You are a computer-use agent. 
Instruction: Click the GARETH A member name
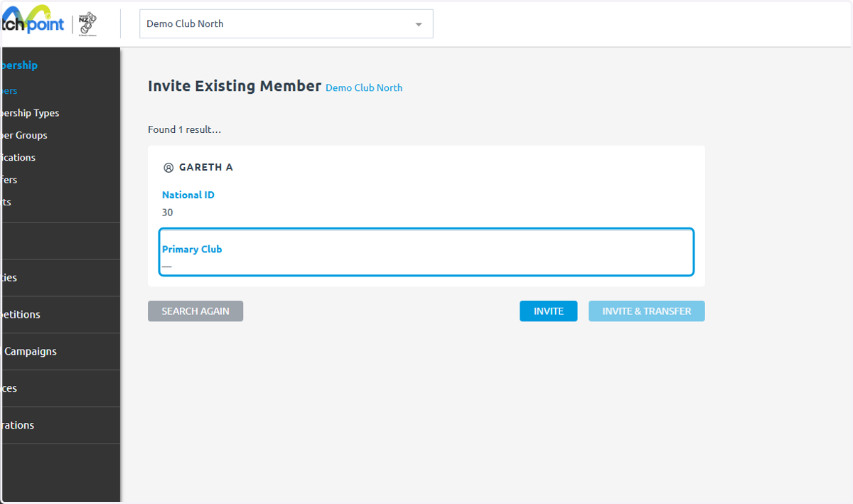pos(206,168)
